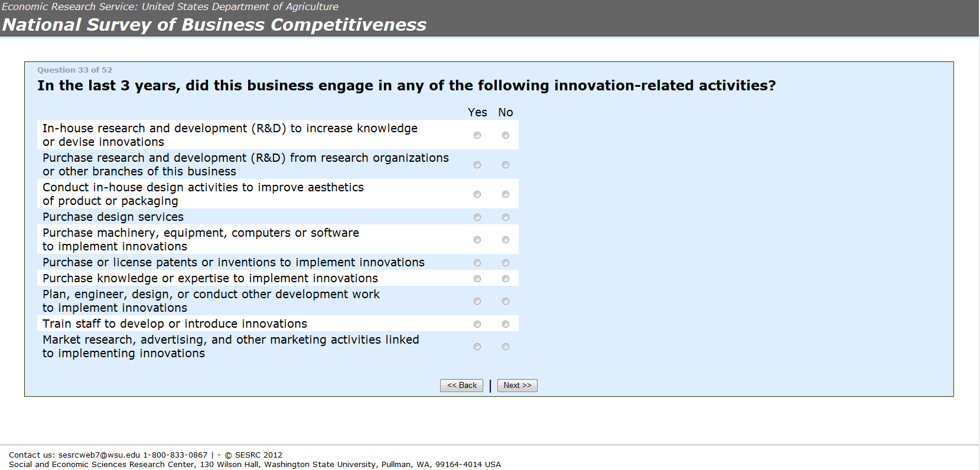The height and width of the screenshot is (470, 980).
Task: Click the << Back button
Action: pyautogui.click(x=461, y=386)
